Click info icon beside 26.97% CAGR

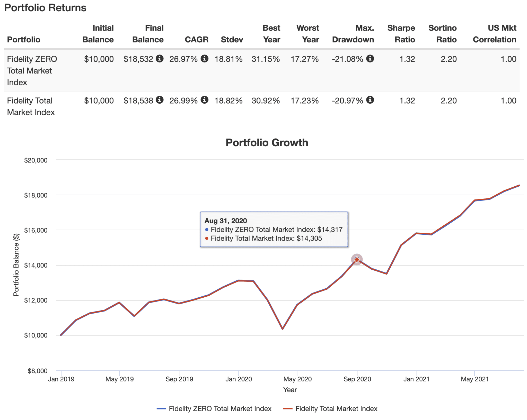point(204,59)
